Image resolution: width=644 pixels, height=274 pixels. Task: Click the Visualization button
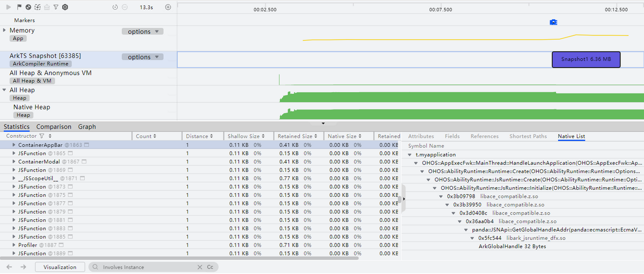60,267
